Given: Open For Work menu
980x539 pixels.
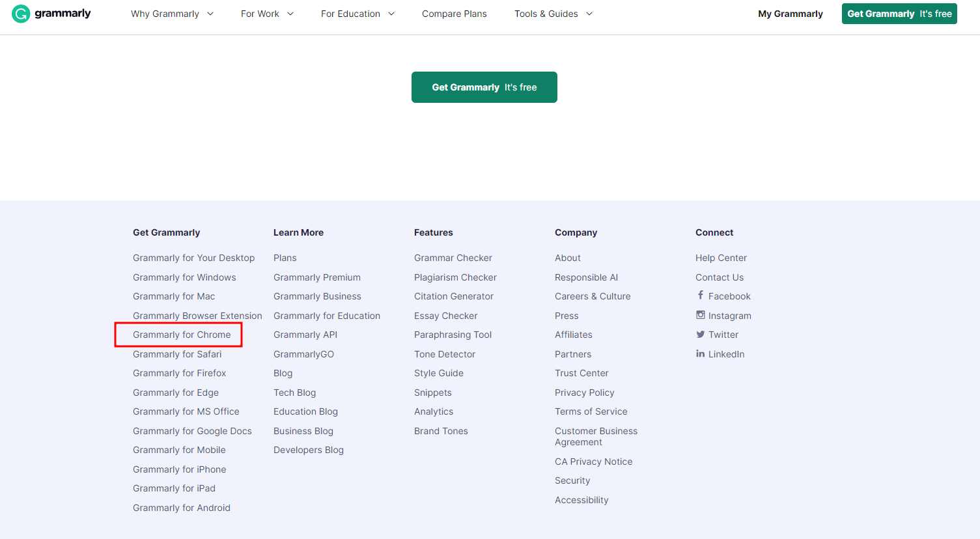Looking at the screenshot, I should [x=267, y=14].
